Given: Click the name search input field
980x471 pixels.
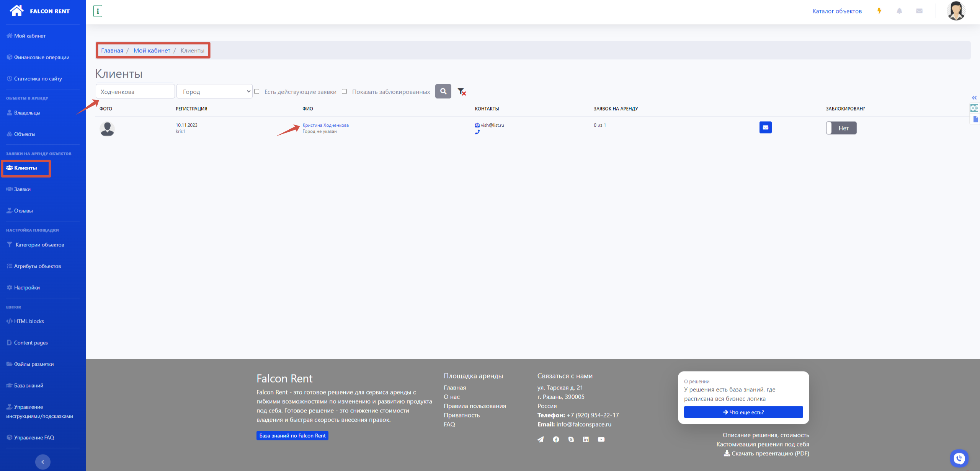Looking at the screenshot, I should [135, 91].
